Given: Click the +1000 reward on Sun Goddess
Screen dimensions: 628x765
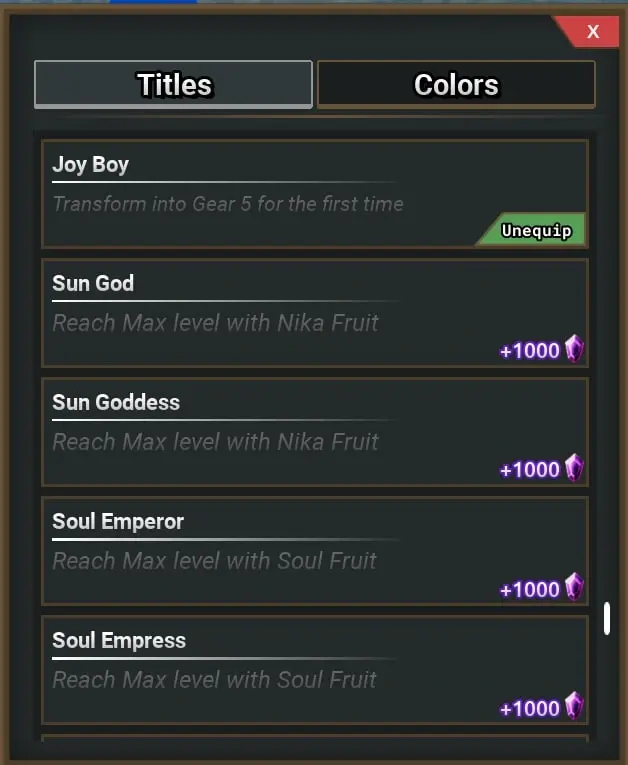Looking at the screenshot, I should click(529, 470).
